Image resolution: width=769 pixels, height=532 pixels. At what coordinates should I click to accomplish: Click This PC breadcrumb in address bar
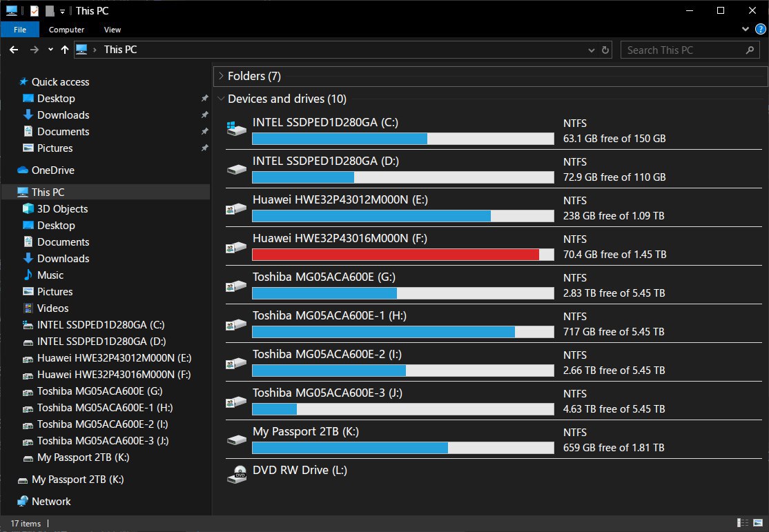[x=120, y=50]
